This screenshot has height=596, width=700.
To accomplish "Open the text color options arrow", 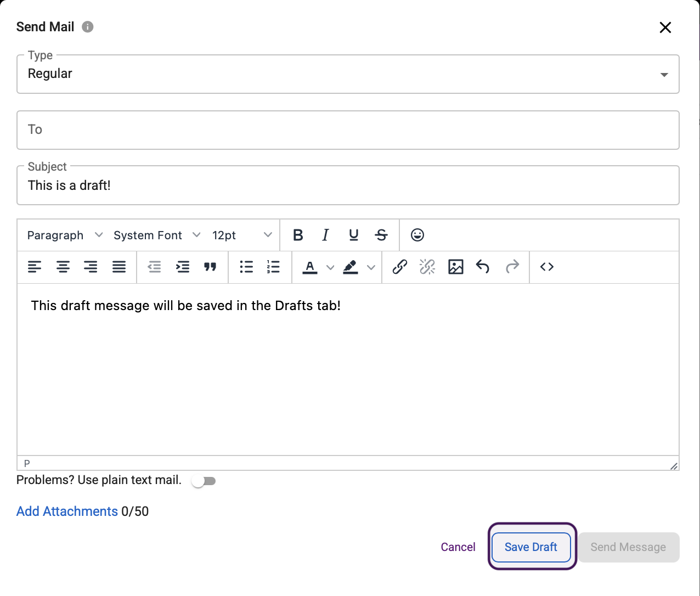I will (x=330, y=267).
